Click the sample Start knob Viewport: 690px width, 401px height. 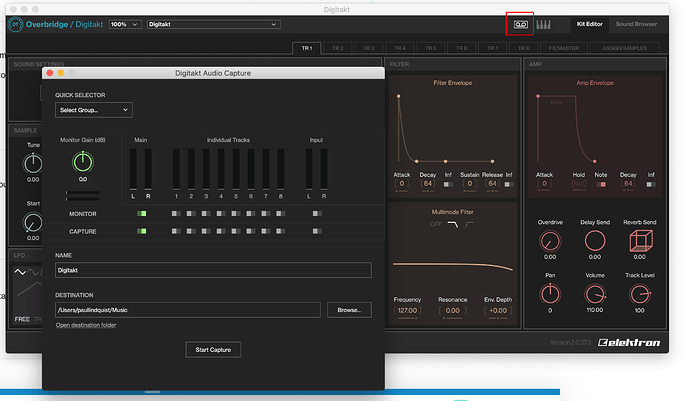pos(33,223)
